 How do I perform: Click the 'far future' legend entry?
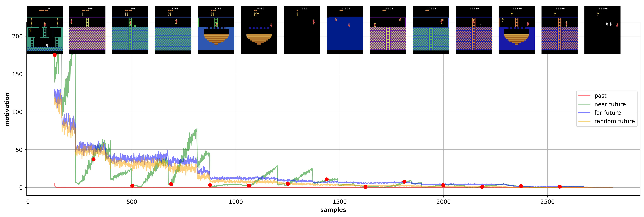click(607, 113)
